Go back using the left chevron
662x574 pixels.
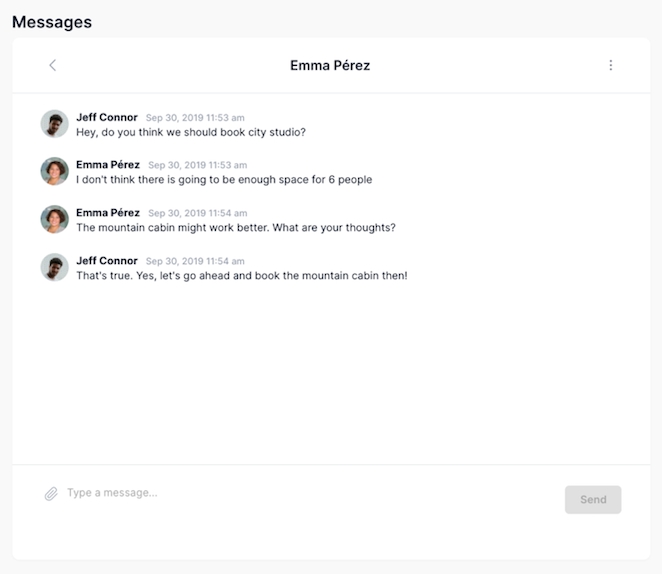pos(53,65)
